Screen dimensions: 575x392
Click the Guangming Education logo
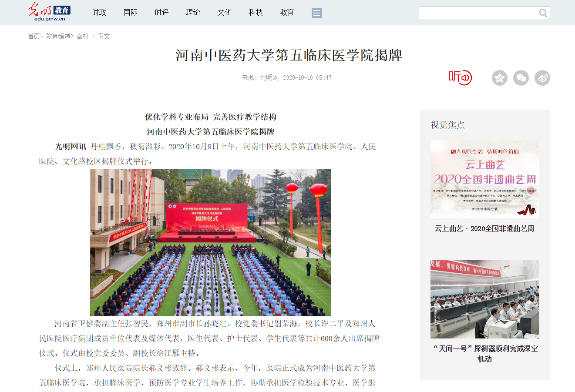click(x=49, y=12)
